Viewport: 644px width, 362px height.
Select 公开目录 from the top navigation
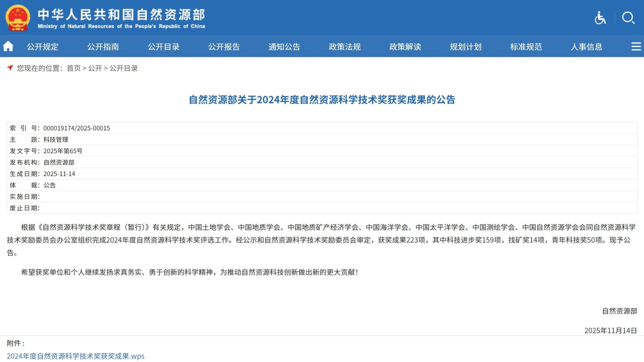164,46
